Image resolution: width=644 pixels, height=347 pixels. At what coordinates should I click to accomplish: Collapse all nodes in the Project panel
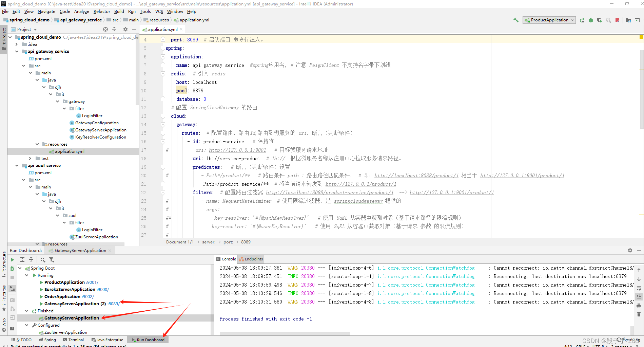(114, 29)
